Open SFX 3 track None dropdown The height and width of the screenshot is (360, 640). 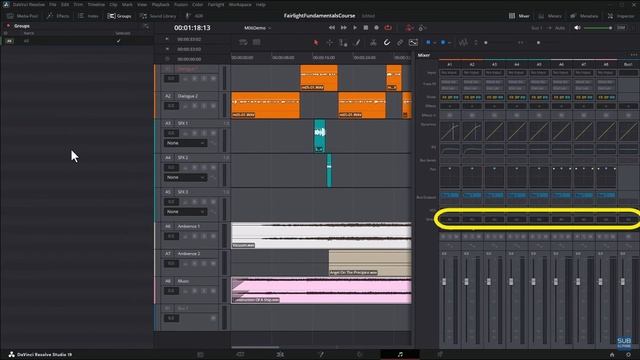click(185, 212)
